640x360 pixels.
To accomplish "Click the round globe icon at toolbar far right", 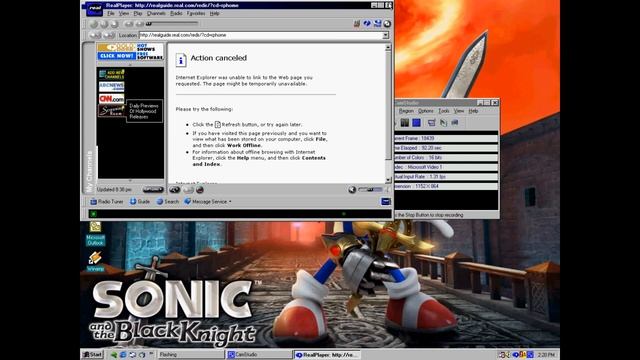I will click(x=387, y=24).
